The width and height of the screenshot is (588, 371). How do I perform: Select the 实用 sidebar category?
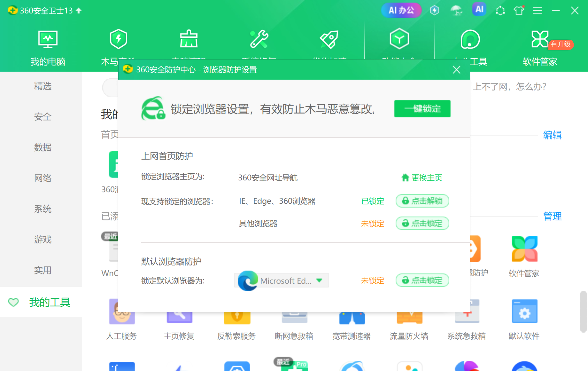point(43,270)
